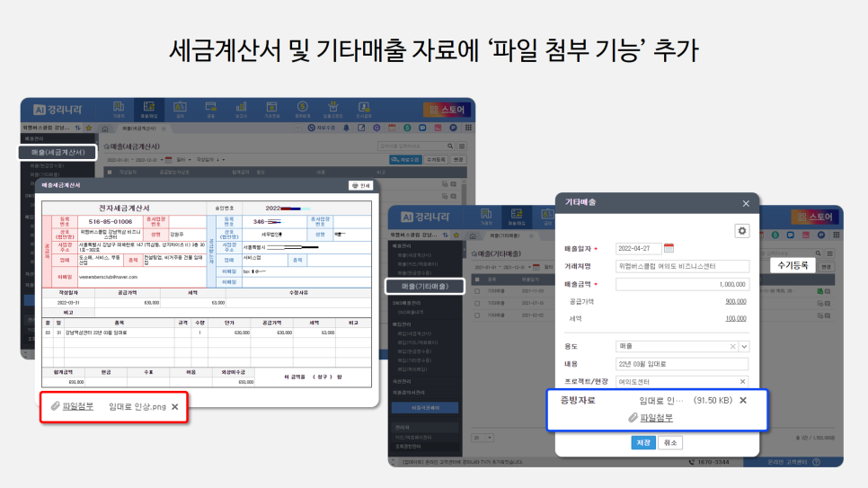Expand page size 20 dropdown
Viewport: 868px width, 488px height.
[x=490, y=438]
